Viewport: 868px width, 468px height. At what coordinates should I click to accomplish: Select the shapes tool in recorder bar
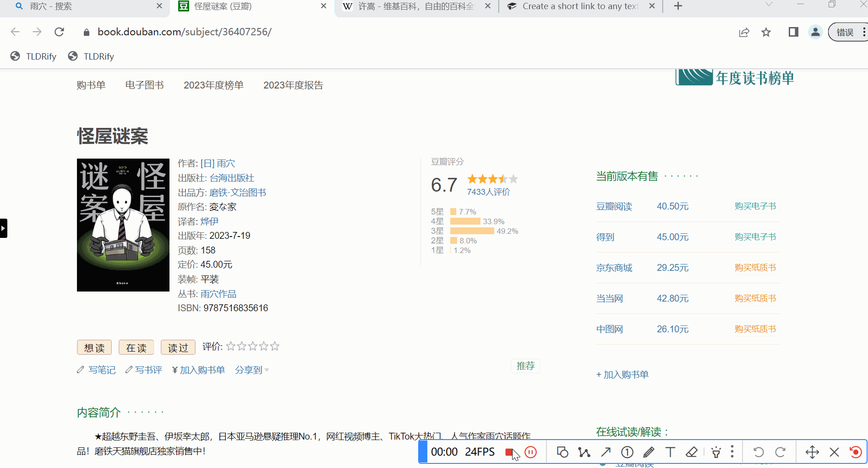click(562, 452)
